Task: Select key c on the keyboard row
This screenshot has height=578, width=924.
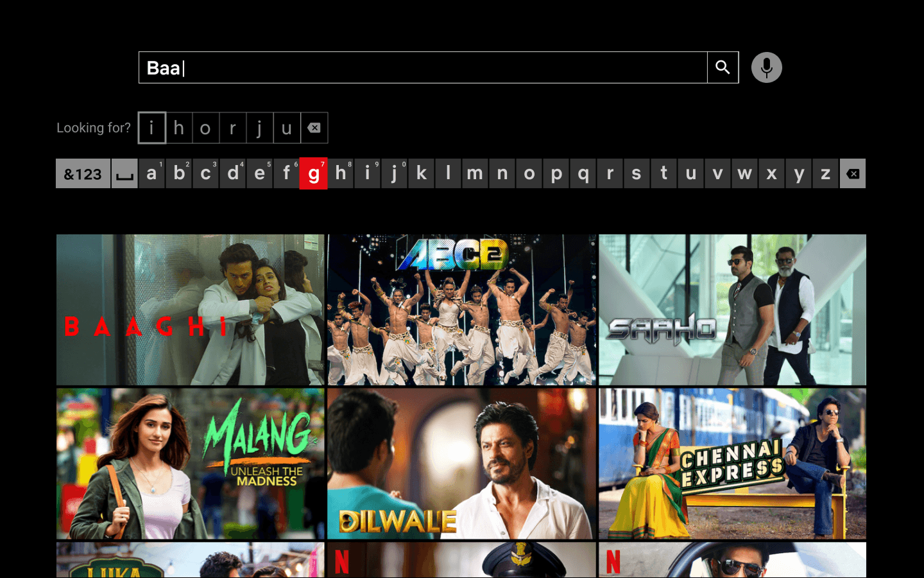Action: [206, 173]
